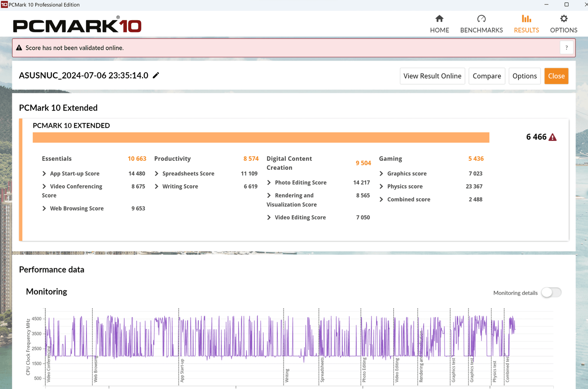Click the Compare button
This screenshot has width=588, height=389.
tap(487, 76)
